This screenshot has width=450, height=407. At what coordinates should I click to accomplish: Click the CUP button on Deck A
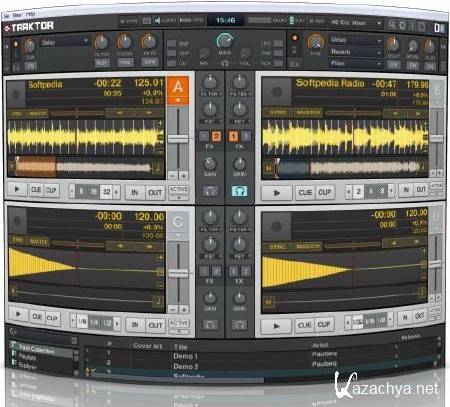51,190
